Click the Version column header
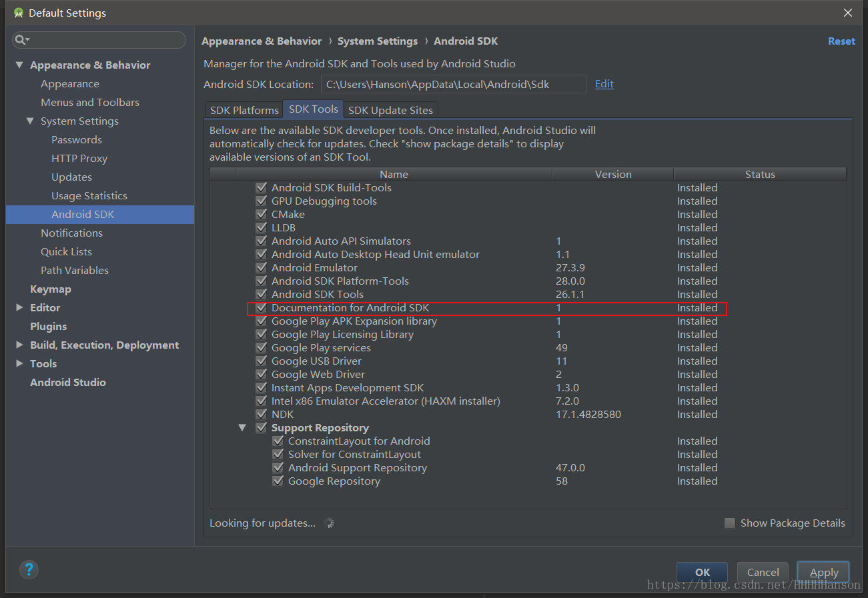Screen dimensions: 868x598 [613, 174]
